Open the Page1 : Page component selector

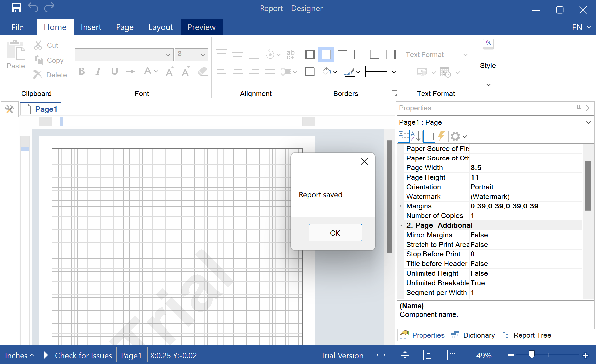(495, 122)
